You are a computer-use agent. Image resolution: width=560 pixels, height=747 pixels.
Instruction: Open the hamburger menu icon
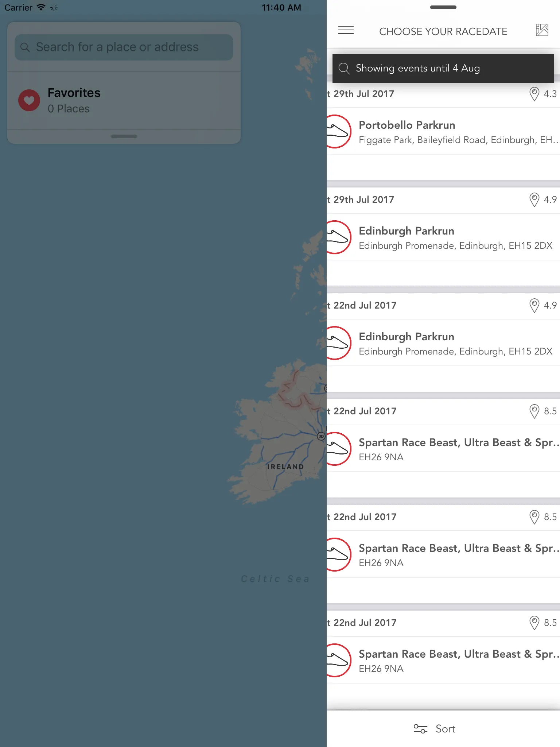(346, 30)
